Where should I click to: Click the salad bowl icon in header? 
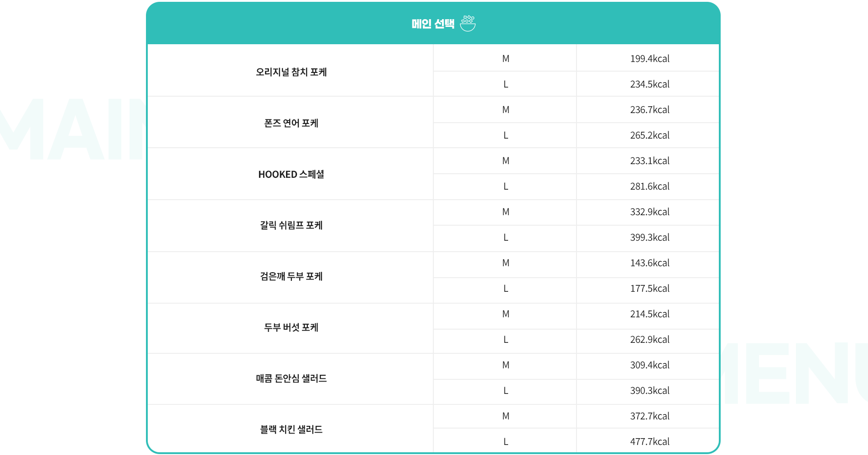(468, 23)
